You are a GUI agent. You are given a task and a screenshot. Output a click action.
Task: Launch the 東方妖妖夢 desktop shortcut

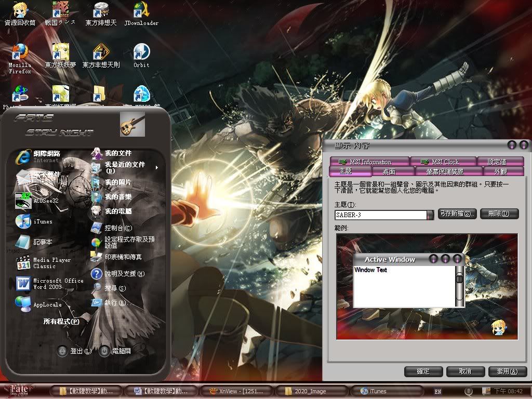pos(60,56)
